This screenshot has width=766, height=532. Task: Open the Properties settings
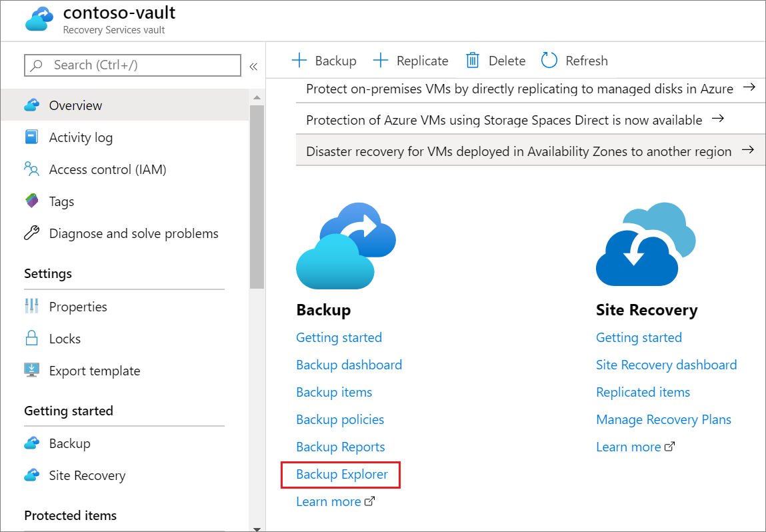(78, 306)
